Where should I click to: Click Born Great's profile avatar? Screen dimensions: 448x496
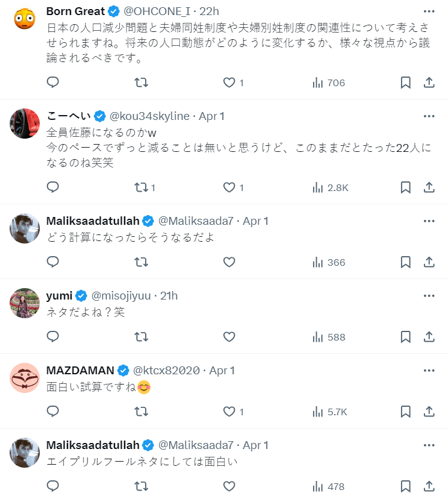coord(25,19)
